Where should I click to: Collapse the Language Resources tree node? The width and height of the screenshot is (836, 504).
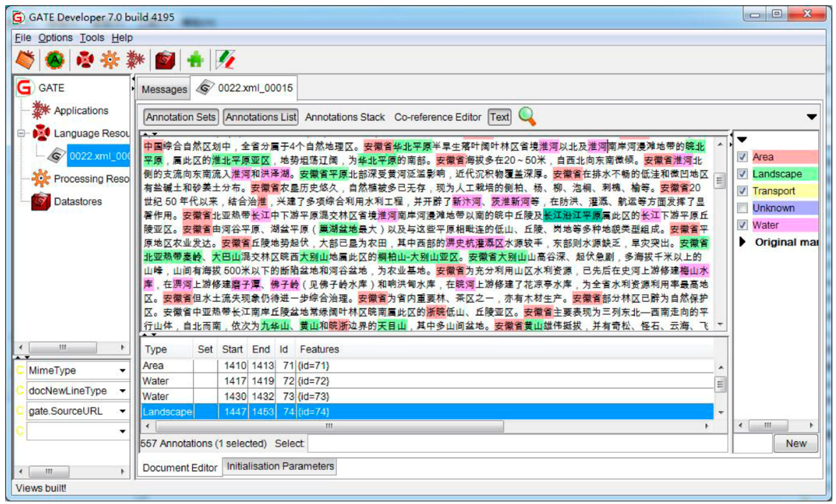click(x=21, y=133)
